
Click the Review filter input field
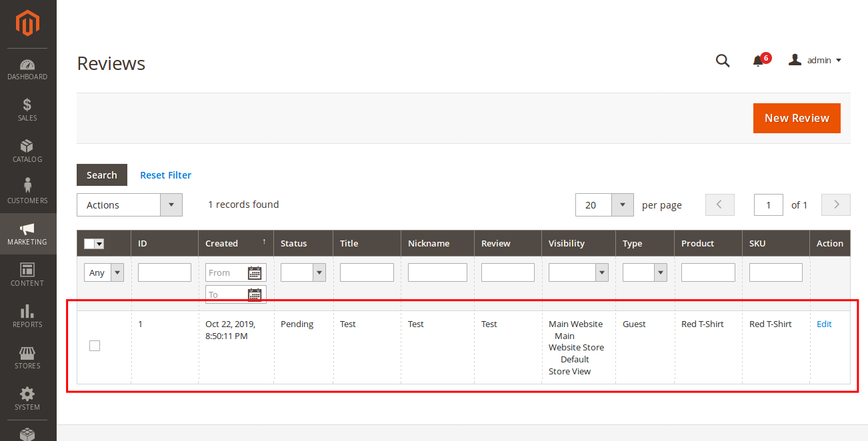[x=508, y=272]
